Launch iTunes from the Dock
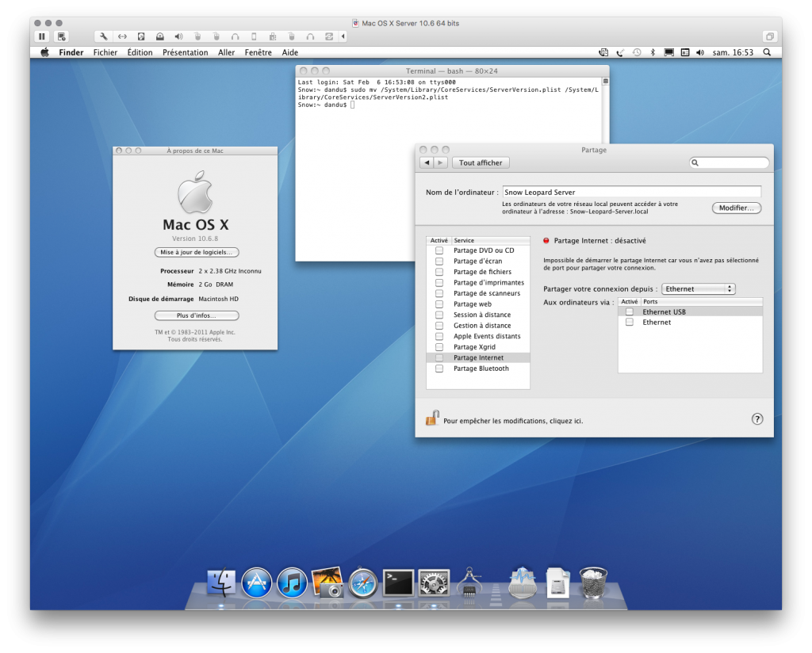Image resolution: width=812 pixels, height=653 pixels. [291, 582]
